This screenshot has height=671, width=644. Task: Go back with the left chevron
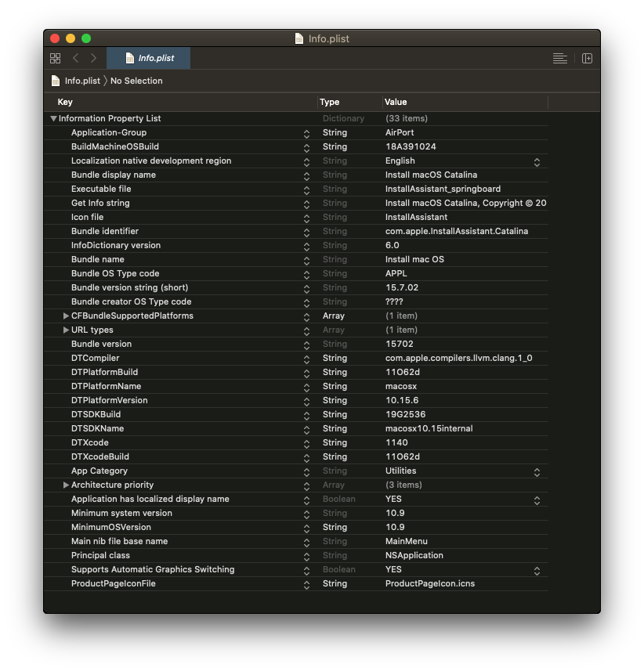point(76,58)
